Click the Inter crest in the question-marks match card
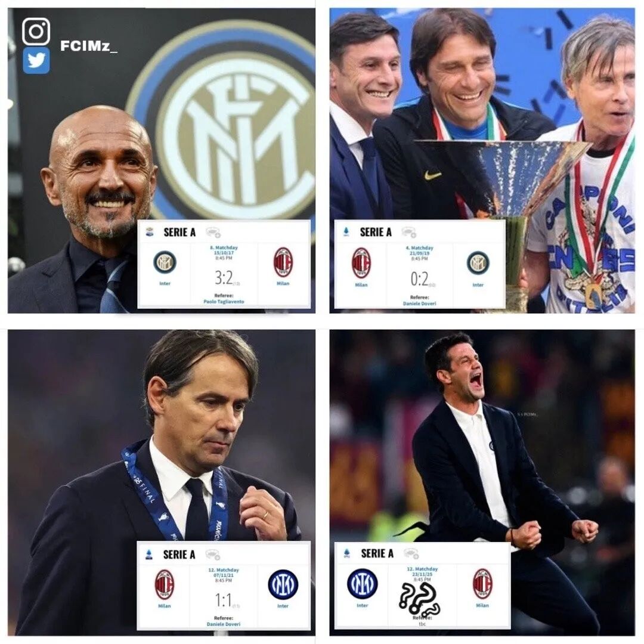This screenshot has width=644, height=644. 363,584
